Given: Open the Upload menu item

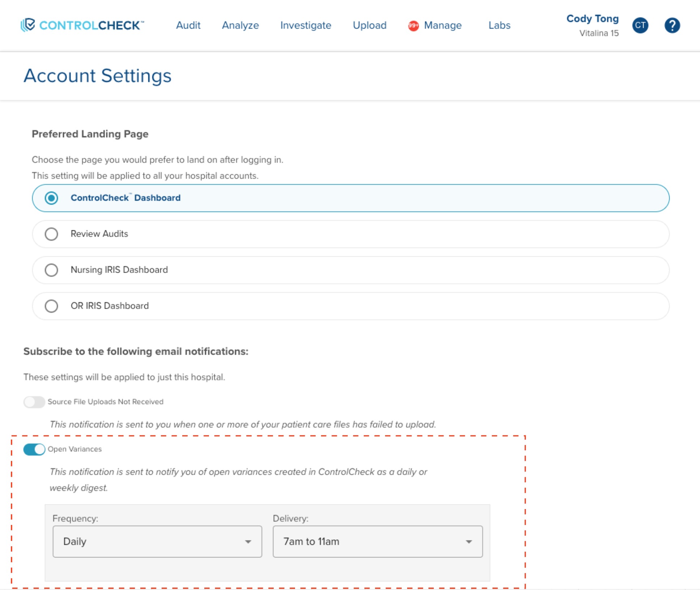Looking at the screenshot, I should tap(370, 25).
